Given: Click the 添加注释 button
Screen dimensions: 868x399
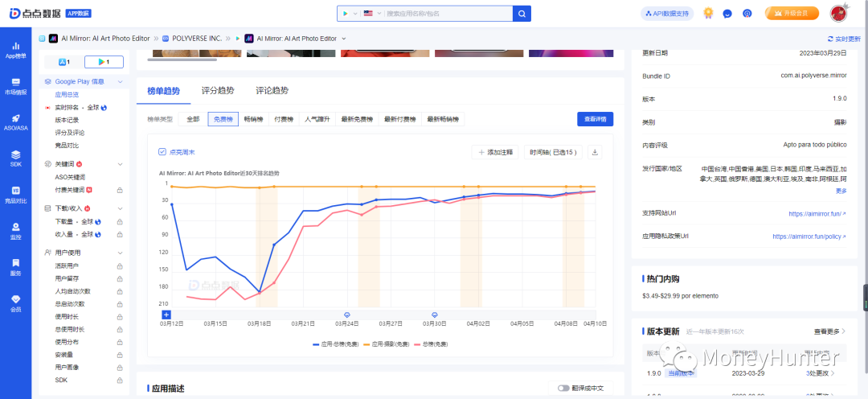Looking at the screenshot, I should coord(495,152).
